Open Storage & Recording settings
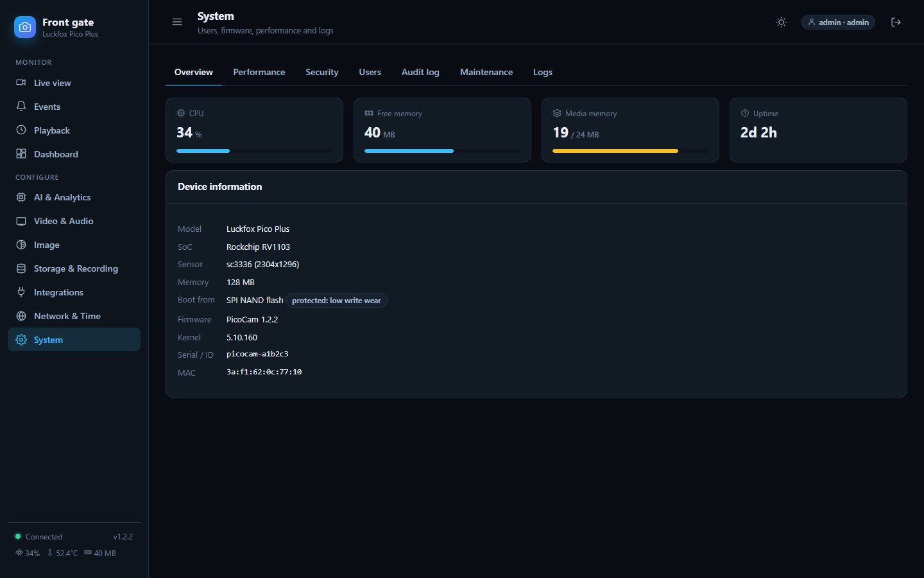Screen dimensions: 924x578 [x=74, y=268]
